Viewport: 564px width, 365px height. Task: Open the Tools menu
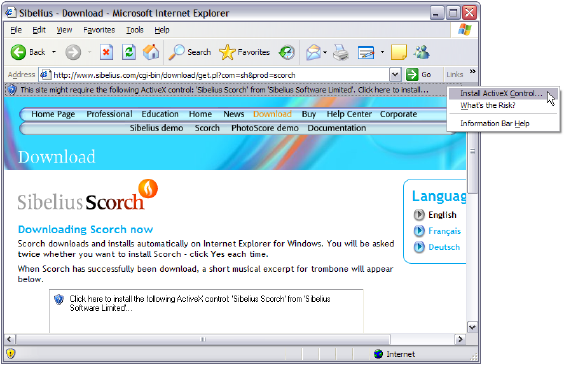pyautogui.click(x=135, y=30)
